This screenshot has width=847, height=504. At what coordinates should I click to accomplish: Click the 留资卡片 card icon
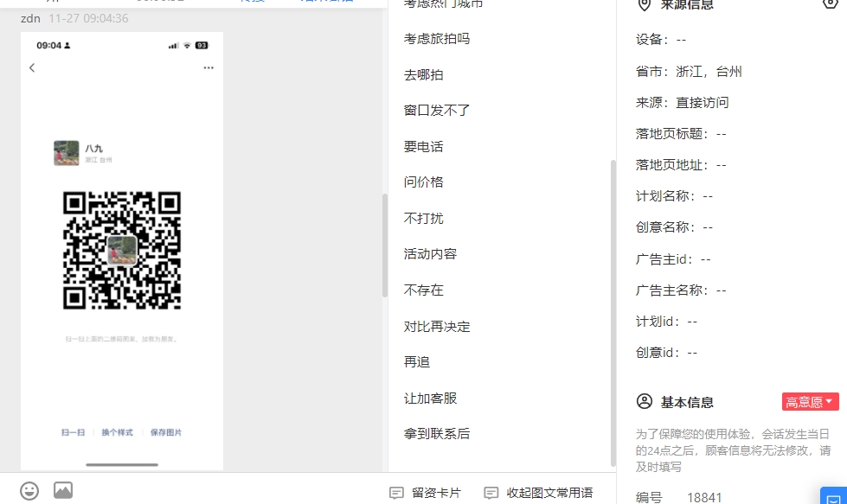coord(396,493)
